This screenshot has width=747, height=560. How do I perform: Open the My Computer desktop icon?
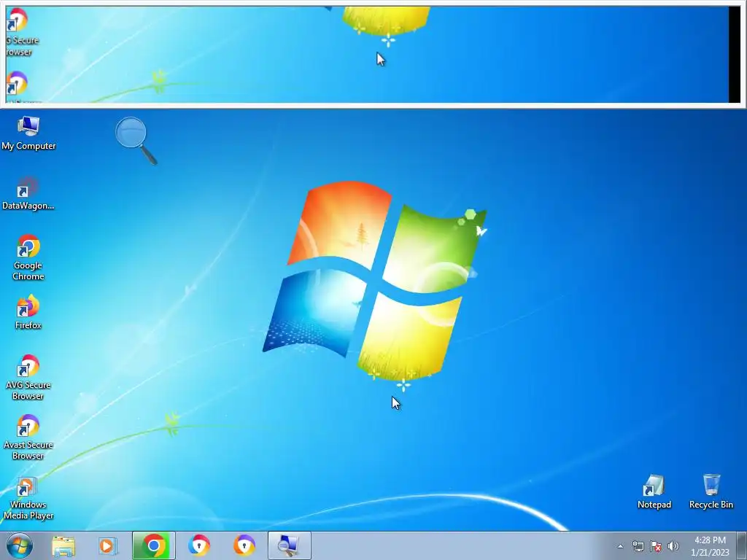(28, 133)
